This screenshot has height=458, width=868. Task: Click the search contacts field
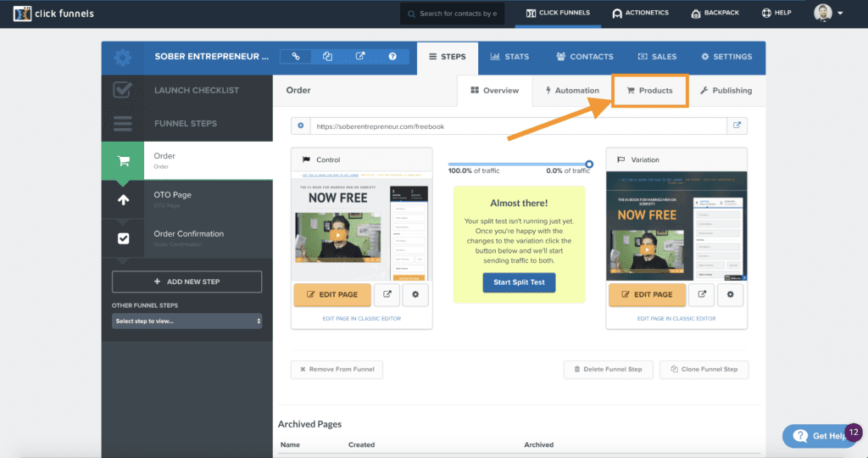point(453,14)
